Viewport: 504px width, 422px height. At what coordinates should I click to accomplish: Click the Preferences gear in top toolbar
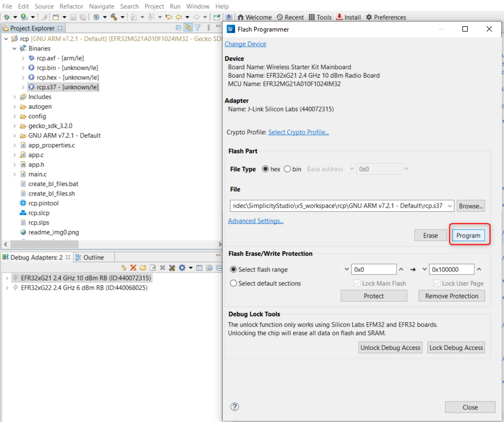point(369,17)
